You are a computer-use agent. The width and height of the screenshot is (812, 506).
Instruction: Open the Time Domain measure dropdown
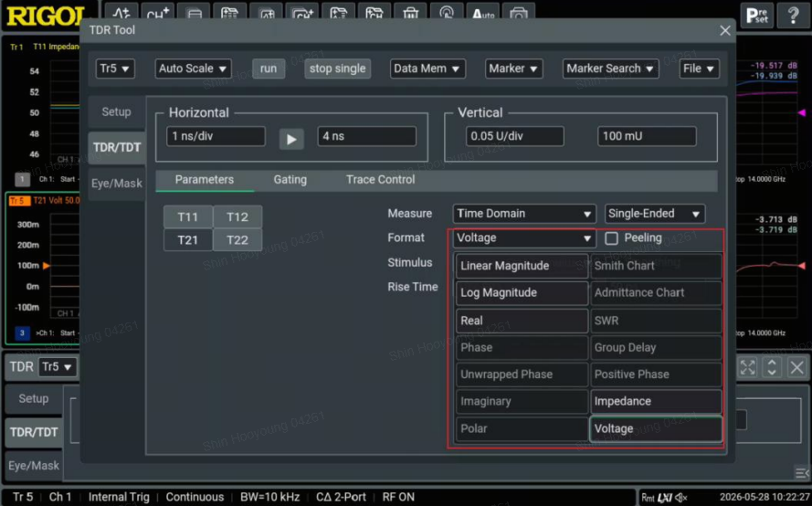pyautogui.click(x=524, y=214)
